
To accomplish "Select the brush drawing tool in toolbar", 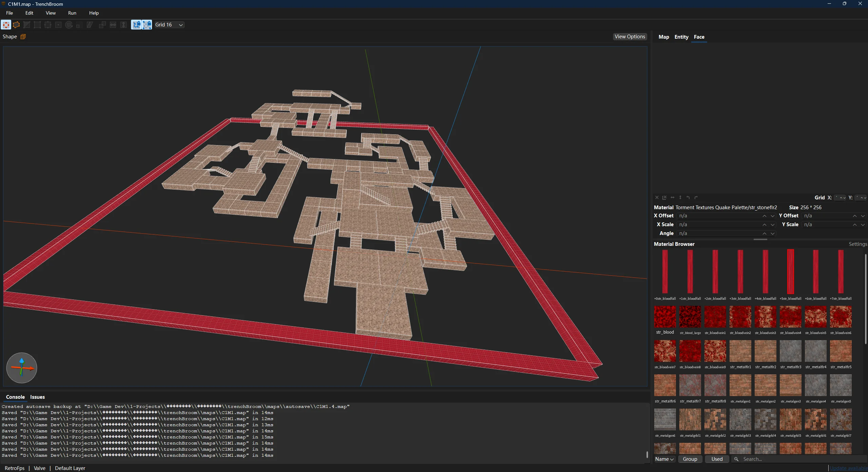I will (6, 25).
